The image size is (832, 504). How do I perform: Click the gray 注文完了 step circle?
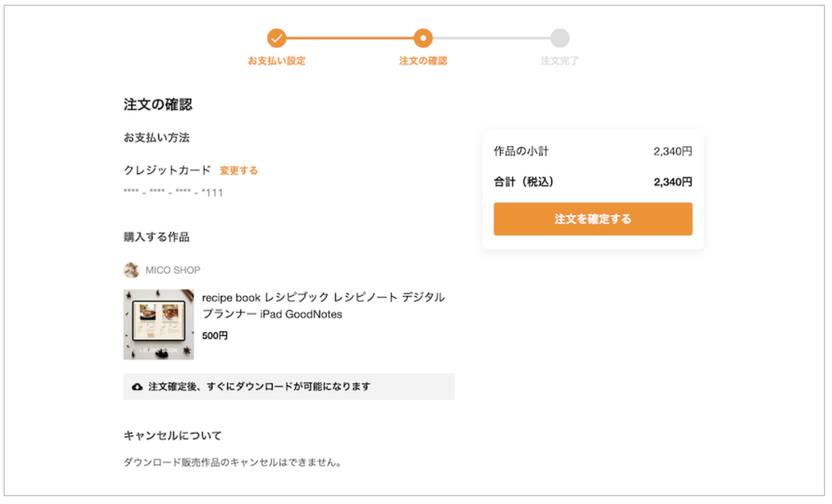560,38
